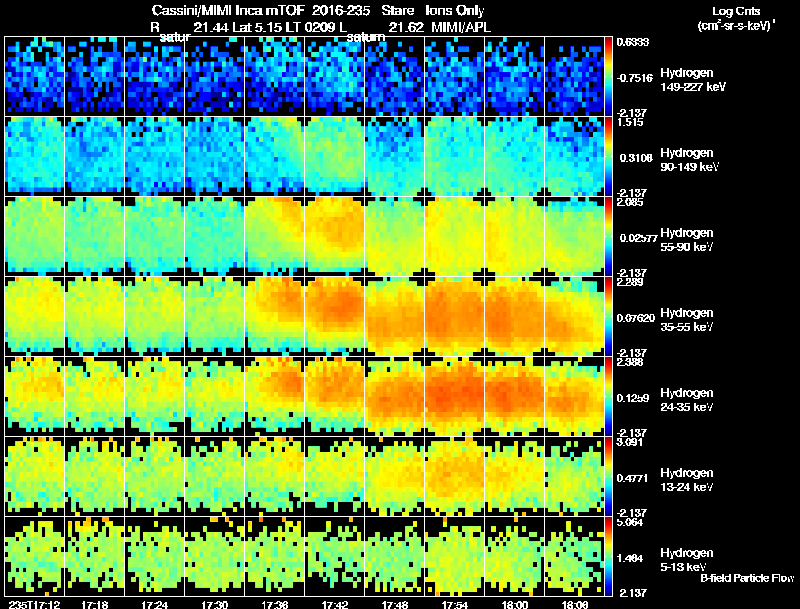
Task: Select the 17:48 time label
Action: point(395,604)
